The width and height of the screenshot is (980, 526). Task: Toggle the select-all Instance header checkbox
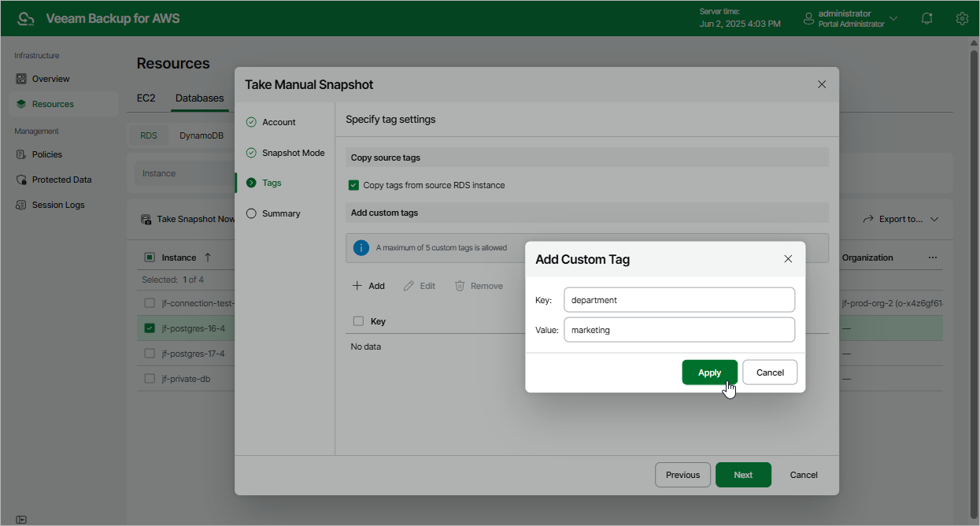(x=150, y=257)
